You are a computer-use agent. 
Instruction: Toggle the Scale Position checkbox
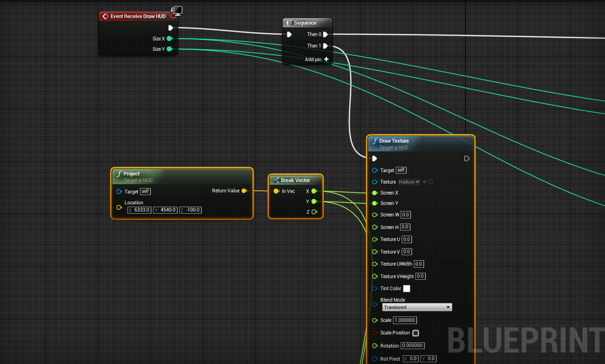(415, 333)
